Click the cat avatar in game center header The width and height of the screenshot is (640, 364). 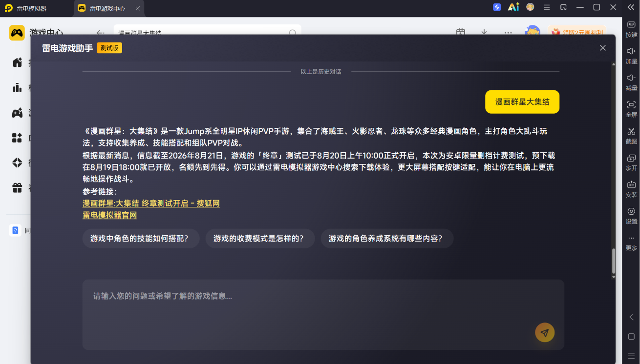533,31
